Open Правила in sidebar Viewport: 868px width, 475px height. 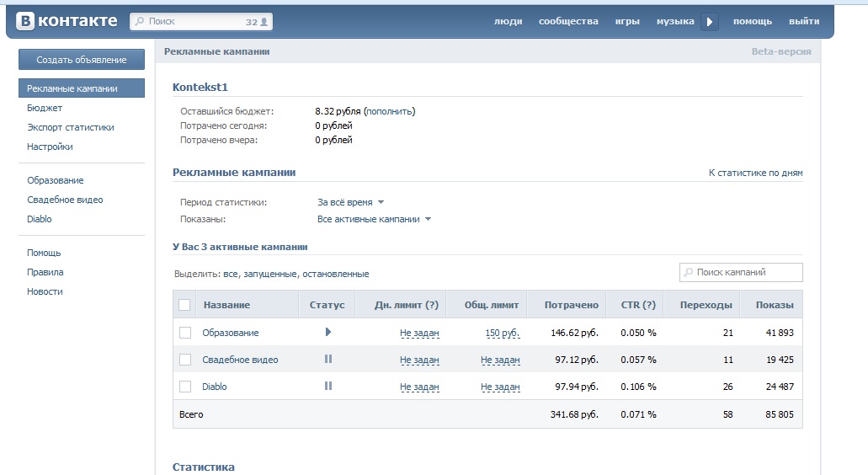tap(45, 272)
